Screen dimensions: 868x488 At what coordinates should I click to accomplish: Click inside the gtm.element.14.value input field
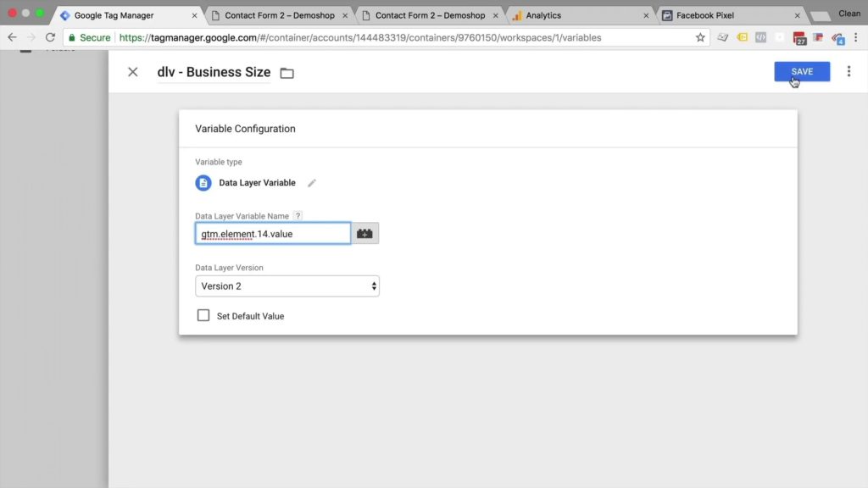point(271,232)
